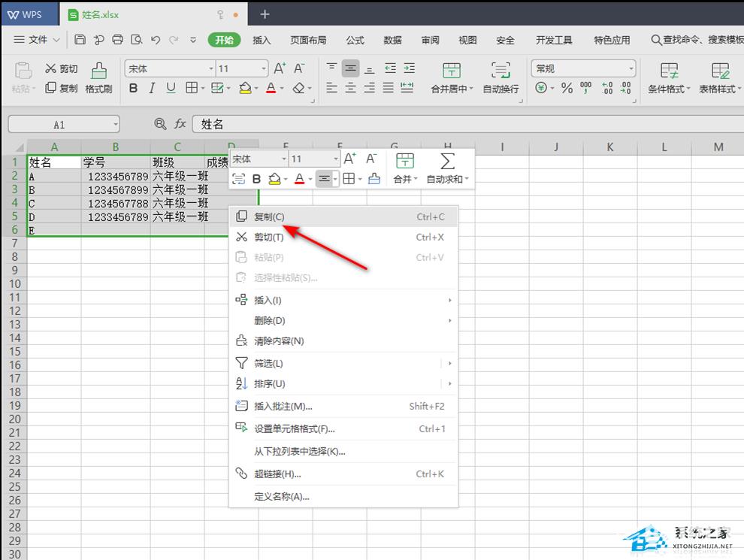This screenshot has height=560, width=744.
Task: Choose 复制(C) from the context menu
Action: click(344, 216)
